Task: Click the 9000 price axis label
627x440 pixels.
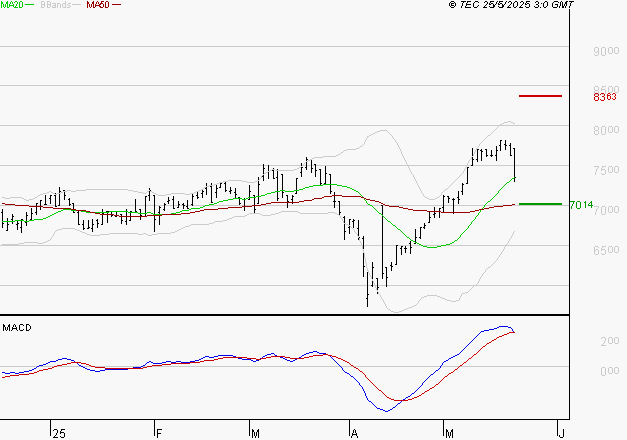Action: [606, 51]
